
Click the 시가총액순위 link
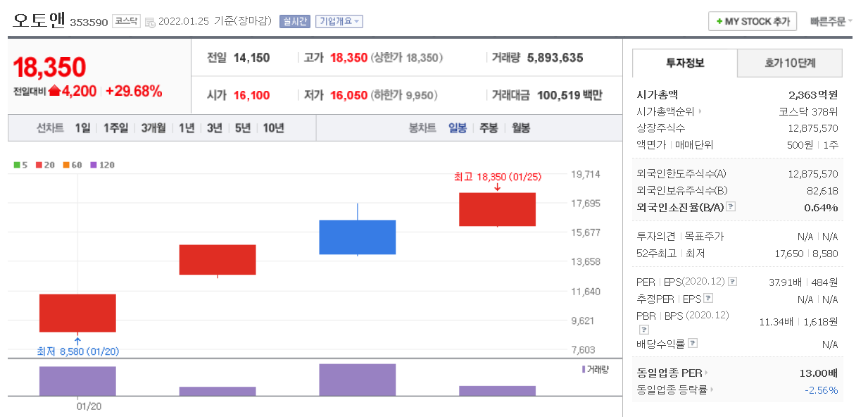665,111
